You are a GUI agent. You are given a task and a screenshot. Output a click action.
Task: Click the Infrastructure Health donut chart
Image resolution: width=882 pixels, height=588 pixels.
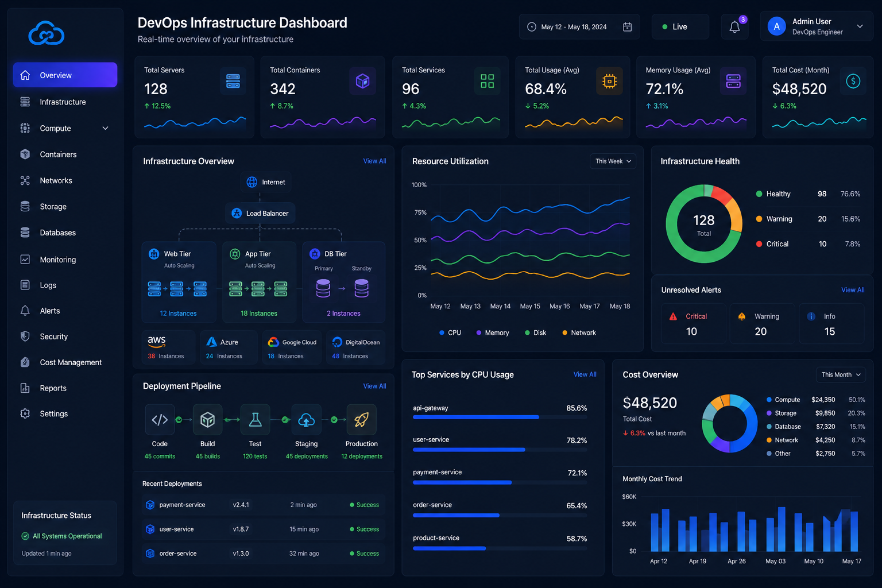[x=704, y=224]
